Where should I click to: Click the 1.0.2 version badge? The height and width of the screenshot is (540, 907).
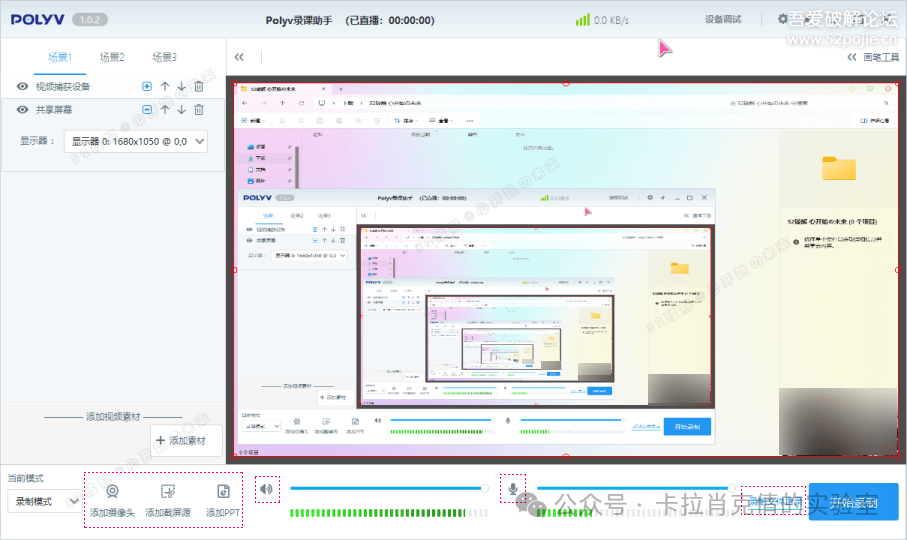coord(90,20)
